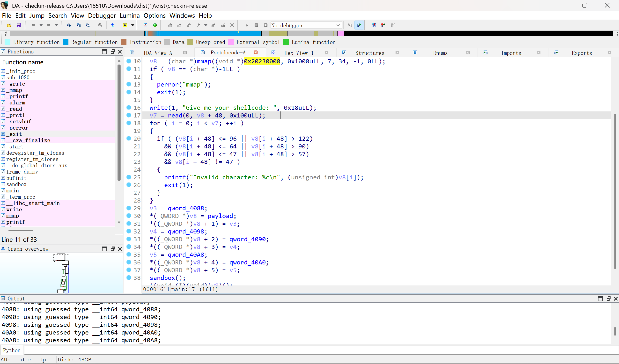Switch to the IDA View-A tab
Viewport: 619px width, 364px height.
click(x=157, y=53)
